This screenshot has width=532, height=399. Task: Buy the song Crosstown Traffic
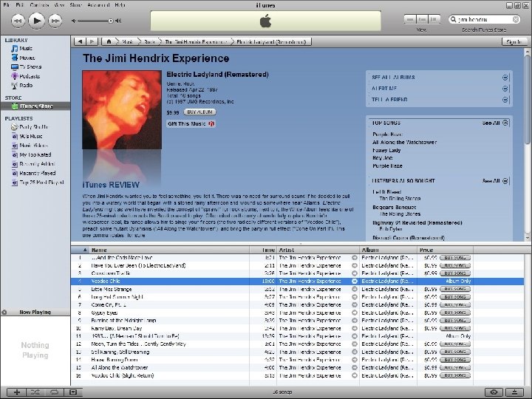point(455,273)
